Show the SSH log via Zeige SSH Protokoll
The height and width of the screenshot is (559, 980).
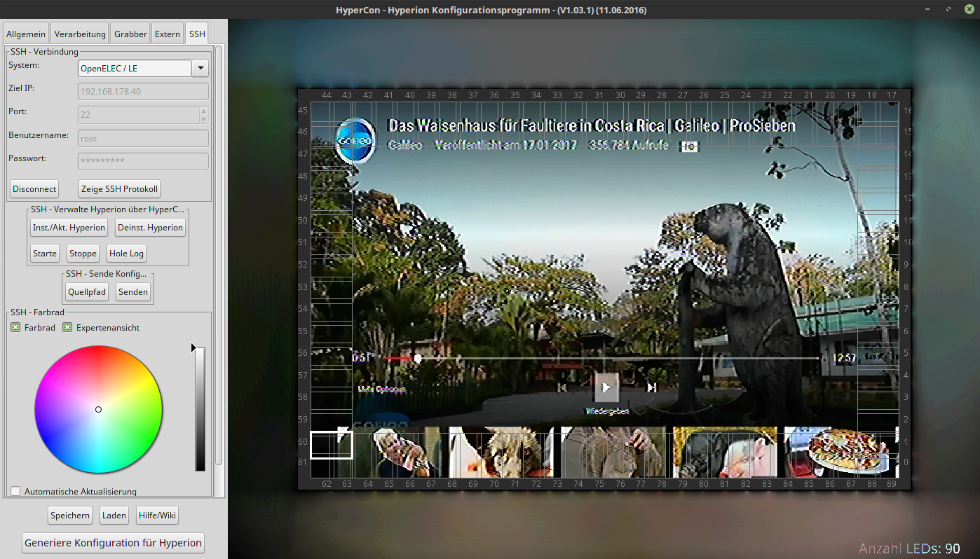coord(120,188)
